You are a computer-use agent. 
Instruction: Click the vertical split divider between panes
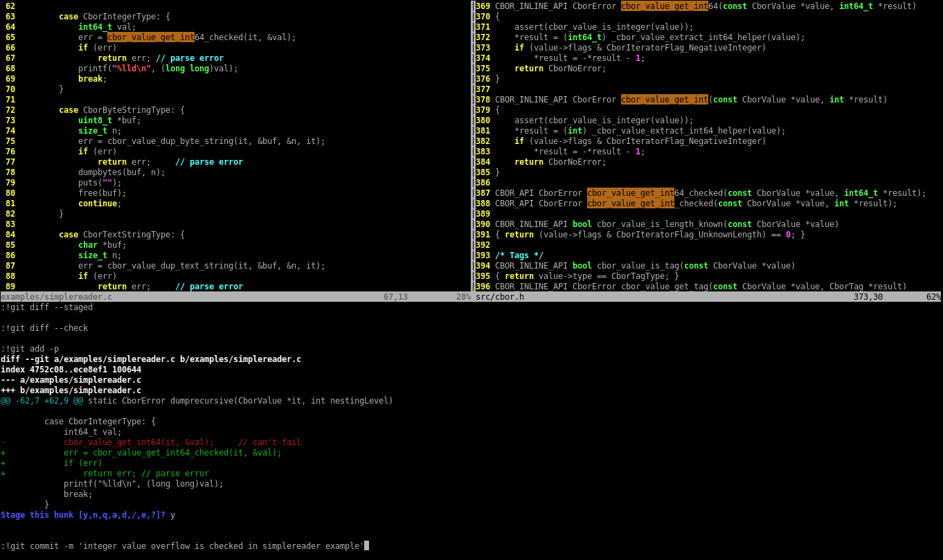tap(473, 145)
